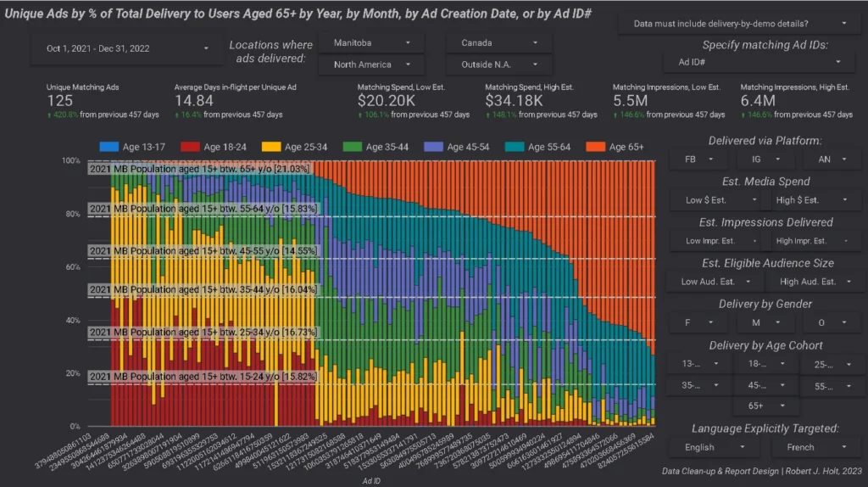This screenshot has width=868, height=487.
Task: Expand the French language targeting dropdown
Action: [810, 447]
